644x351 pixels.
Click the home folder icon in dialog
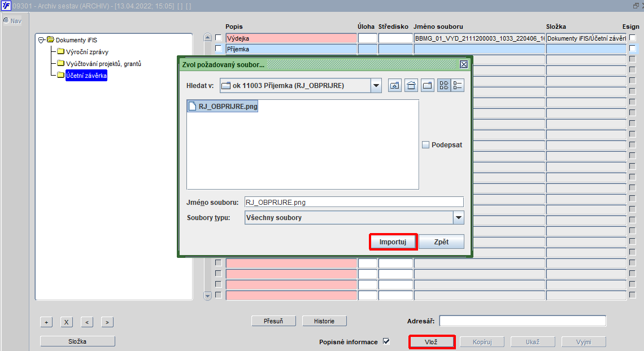pos(411,85)
